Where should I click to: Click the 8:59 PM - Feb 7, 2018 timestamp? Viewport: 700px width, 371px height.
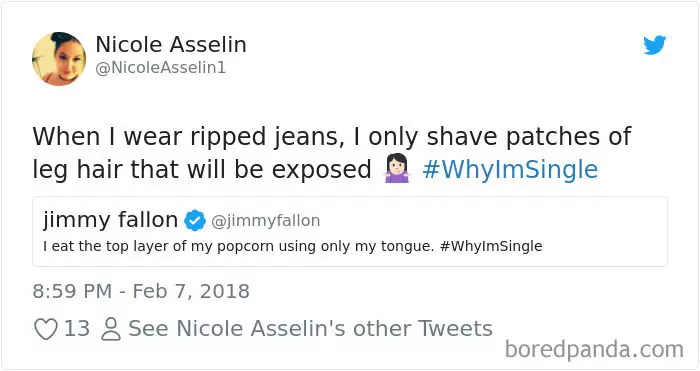coord(141,291)
